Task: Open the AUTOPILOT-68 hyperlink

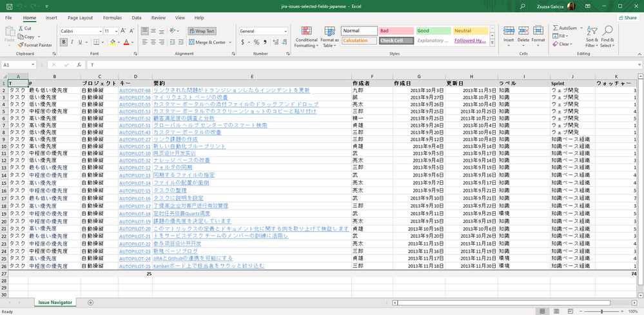Action: 135,90
